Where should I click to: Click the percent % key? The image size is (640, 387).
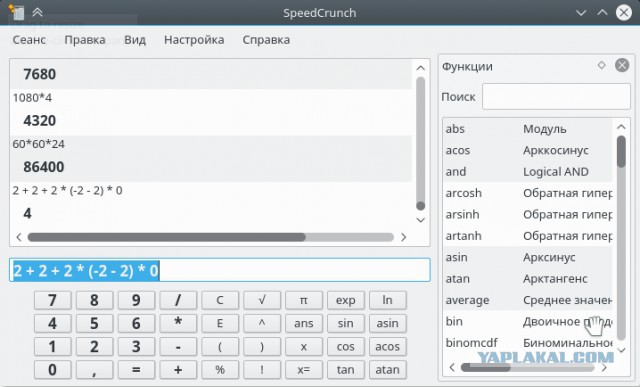point(220,370)
